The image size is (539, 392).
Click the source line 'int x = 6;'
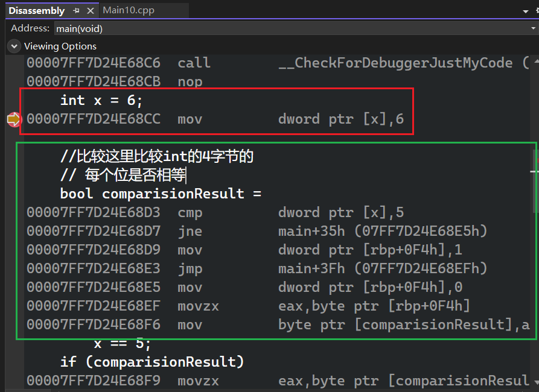coord(101,100)
